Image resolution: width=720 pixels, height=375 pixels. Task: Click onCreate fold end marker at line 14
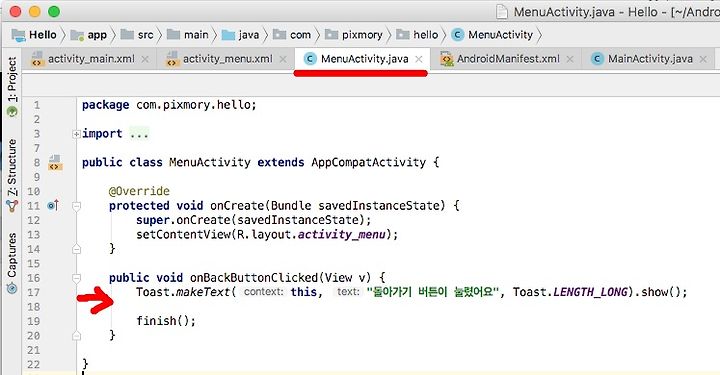pyautogui.click(x=76, y=249)
